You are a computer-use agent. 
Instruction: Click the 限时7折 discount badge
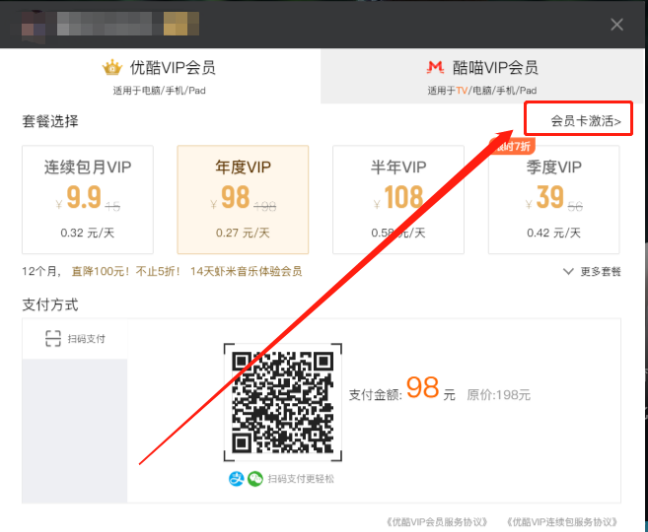511,147
